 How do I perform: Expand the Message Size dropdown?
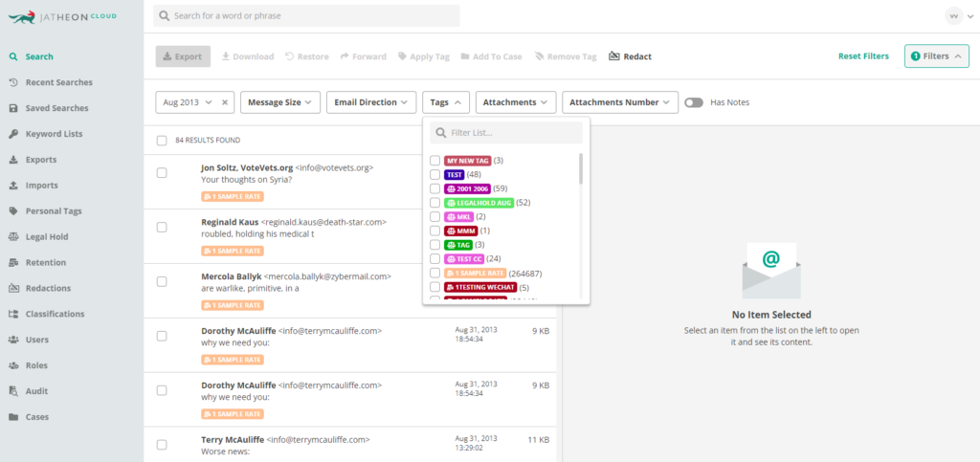tap(280, 102)
